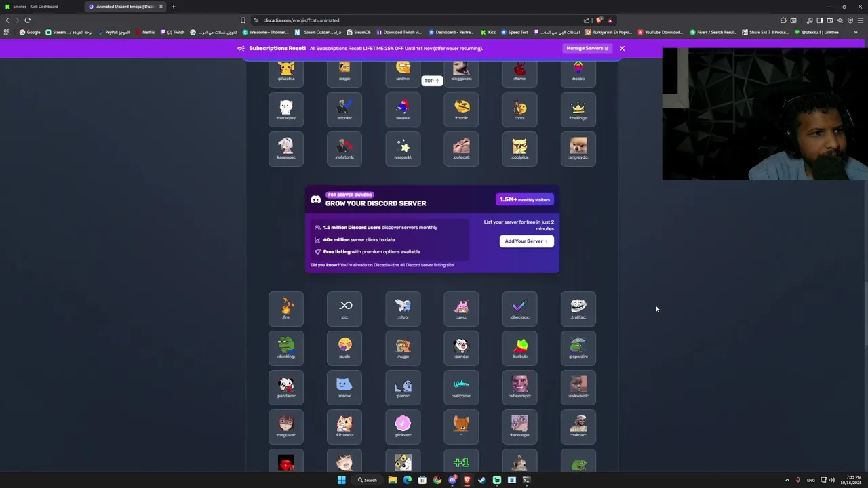Screen dimensions: 868x488
Task: Pick the :nitro: emoji
Action: (x=403, y=309)
